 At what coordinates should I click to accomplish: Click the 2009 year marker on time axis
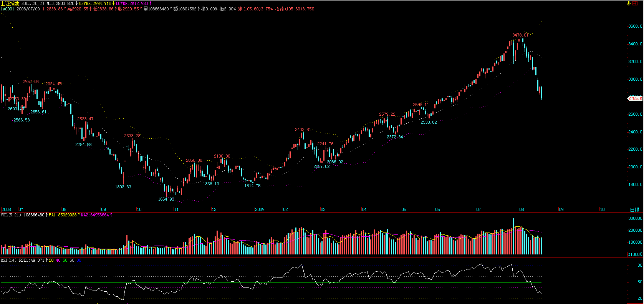point(260,210)
